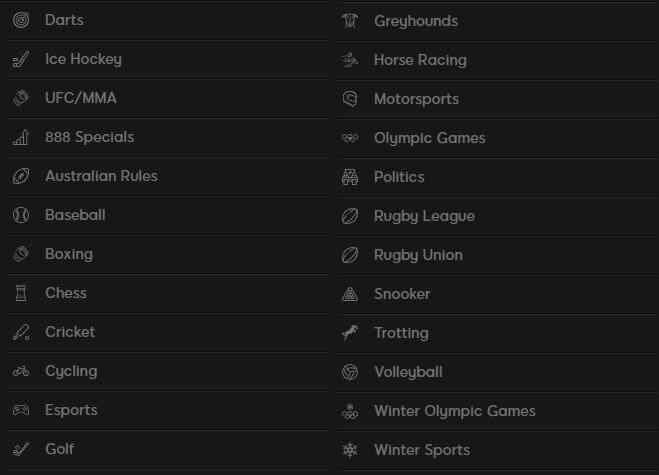
Task: Open Winter Olympic Games category
Action: [x=498, y=411]
